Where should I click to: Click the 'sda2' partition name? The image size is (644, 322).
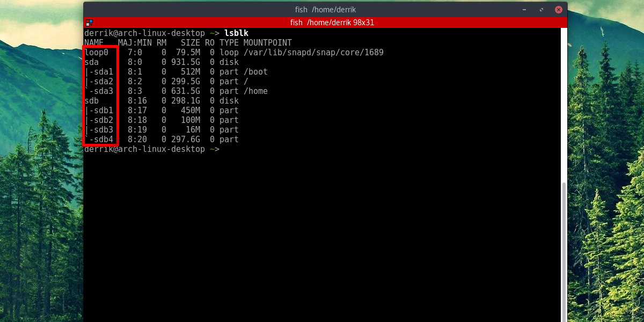(x=104, y=82)
